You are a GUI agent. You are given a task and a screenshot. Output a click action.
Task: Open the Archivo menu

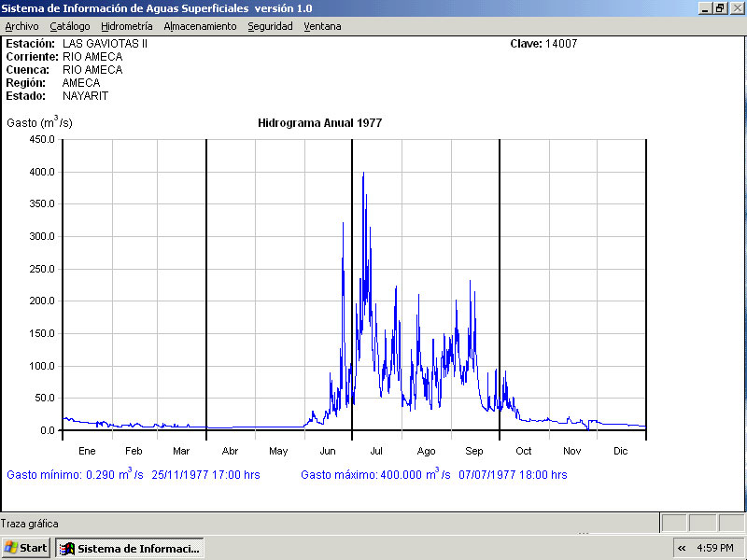pos(22,26)
